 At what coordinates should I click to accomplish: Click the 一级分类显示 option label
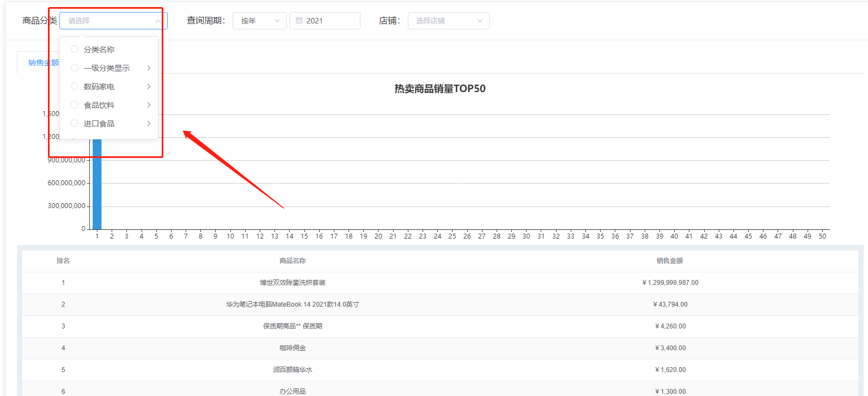(x=107, y=68)
